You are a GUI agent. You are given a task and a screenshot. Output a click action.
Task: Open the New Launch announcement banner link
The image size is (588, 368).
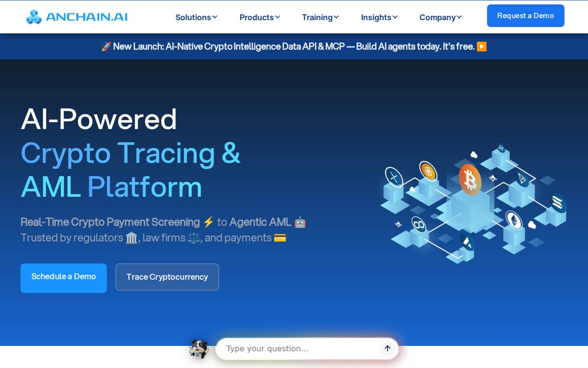(294, 47)
